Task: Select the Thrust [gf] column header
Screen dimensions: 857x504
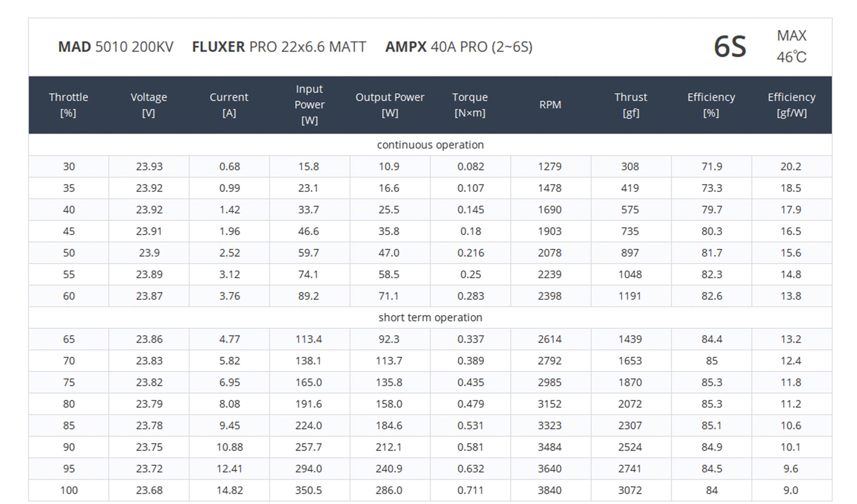Action: [x=631, y=105]
